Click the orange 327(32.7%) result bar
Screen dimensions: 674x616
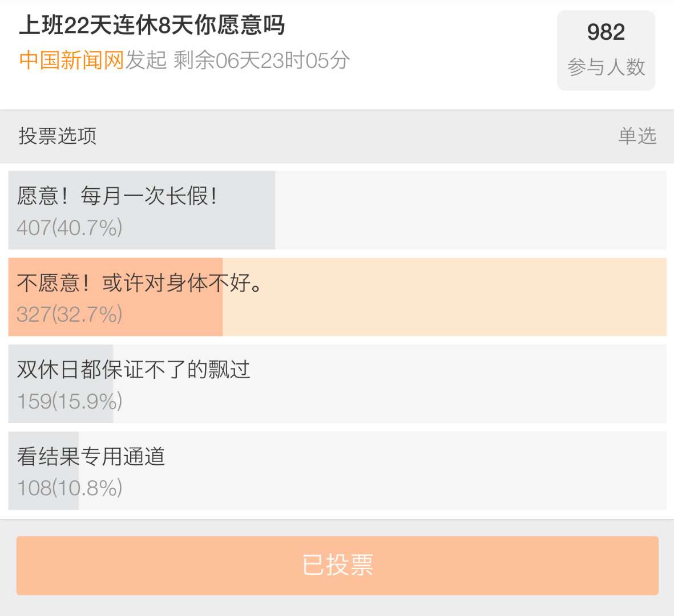click(x=116, y=297)
